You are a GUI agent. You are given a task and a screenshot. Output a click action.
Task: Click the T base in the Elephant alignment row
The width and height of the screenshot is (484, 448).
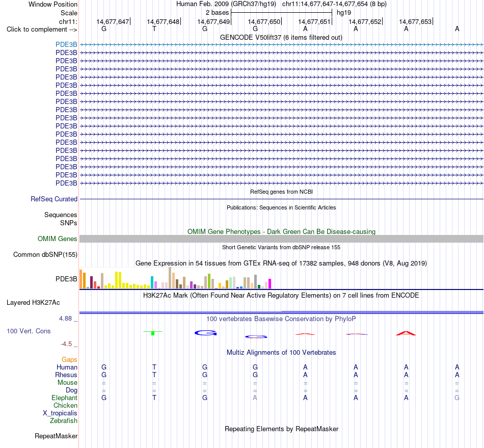pyautogui.click(x=154, y=398)
